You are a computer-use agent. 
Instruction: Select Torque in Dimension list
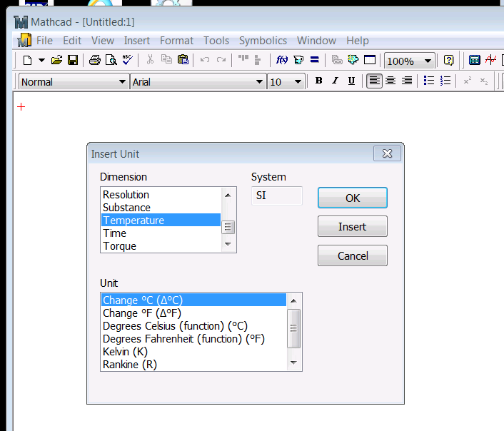click(161, 246)
